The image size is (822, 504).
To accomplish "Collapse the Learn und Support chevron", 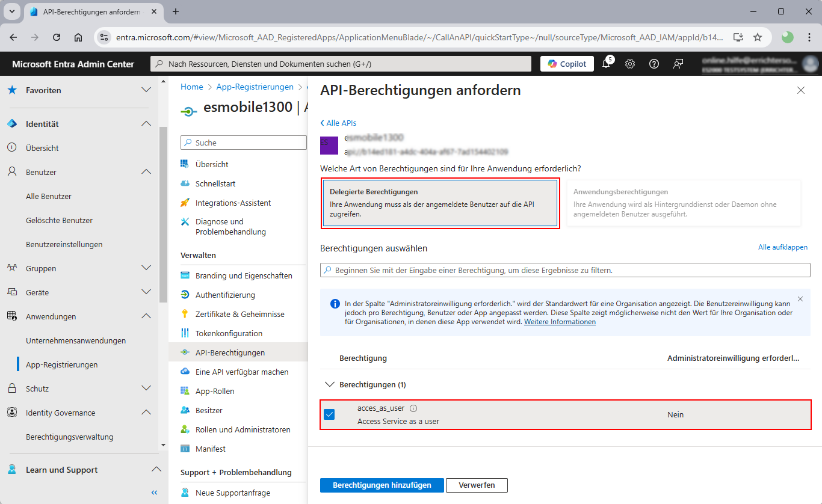I will coord(156,470).
